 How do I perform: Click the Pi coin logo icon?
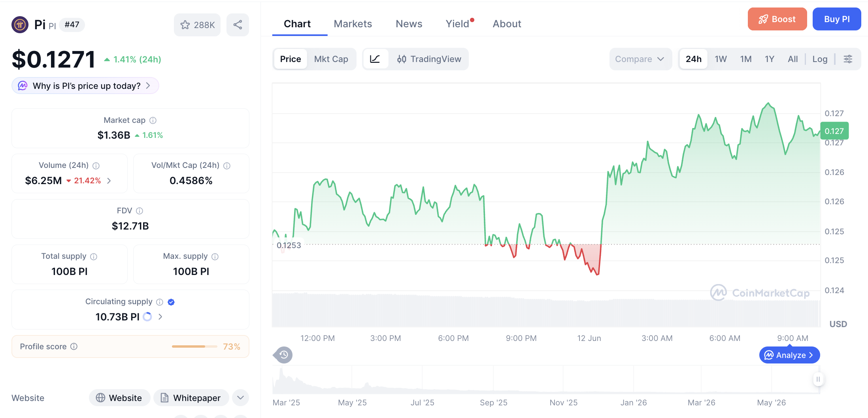pos(20,24)
